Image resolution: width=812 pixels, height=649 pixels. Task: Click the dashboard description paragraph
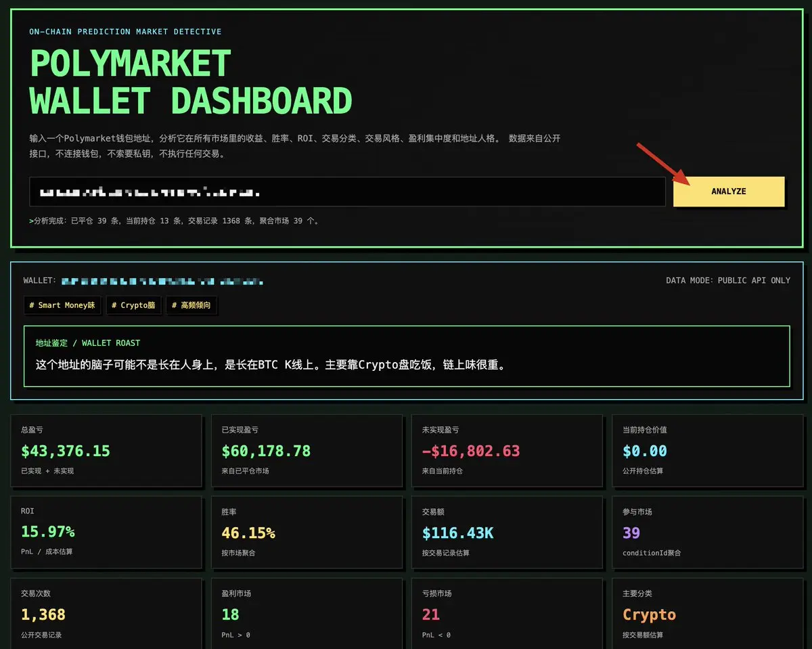pyautogui.click(x=295, y=146)
